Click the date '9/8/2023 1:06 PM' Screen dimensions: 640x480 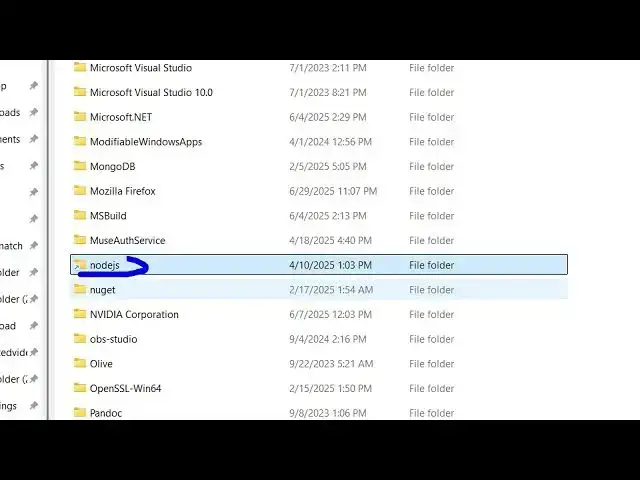coord(328,413)
